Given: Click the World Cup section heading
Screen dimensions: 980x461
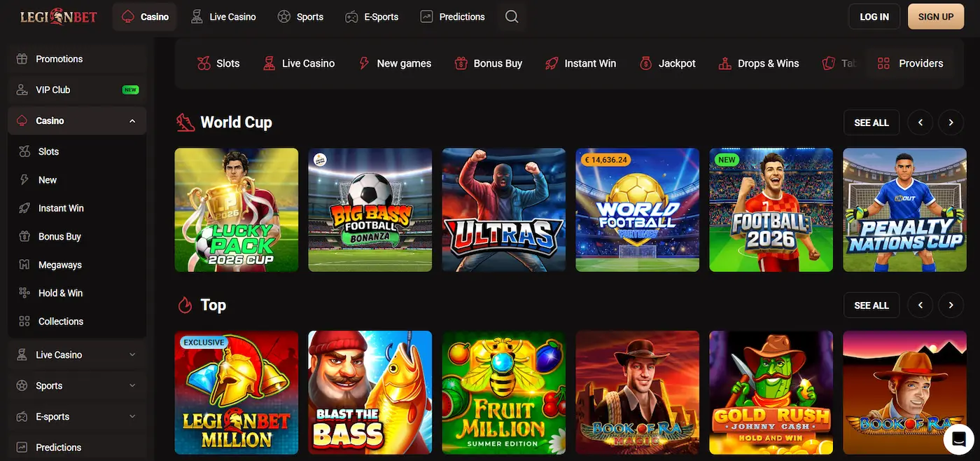Looking at the screenshot, I should 236,123.
